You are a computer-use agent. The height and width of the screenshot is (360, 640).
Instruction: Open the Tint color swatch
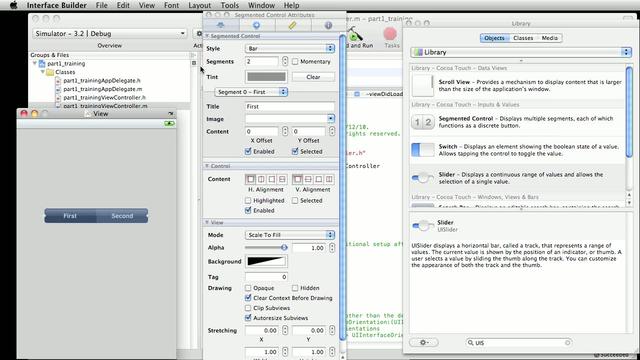click(x=266, y=77)
